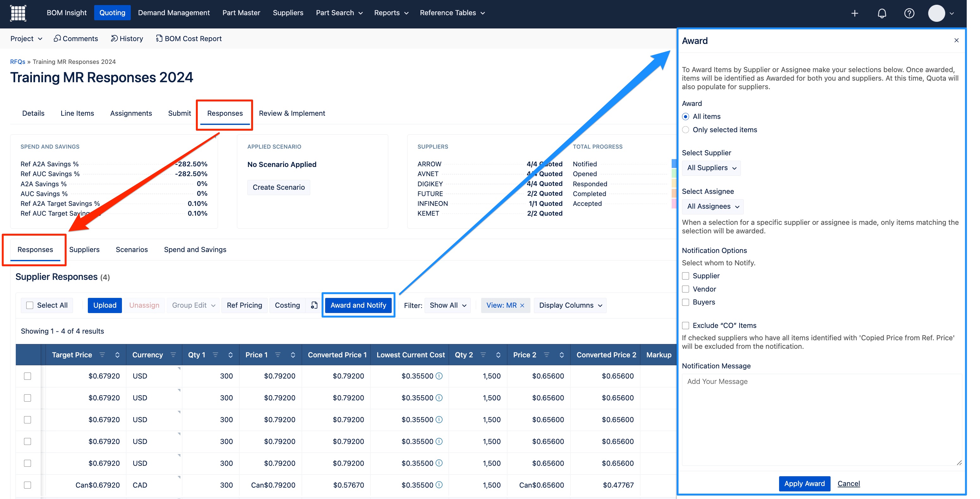Screen dimensions: 980x499
Task: Click Price 1 column filter icon
Action: point(278,354)
